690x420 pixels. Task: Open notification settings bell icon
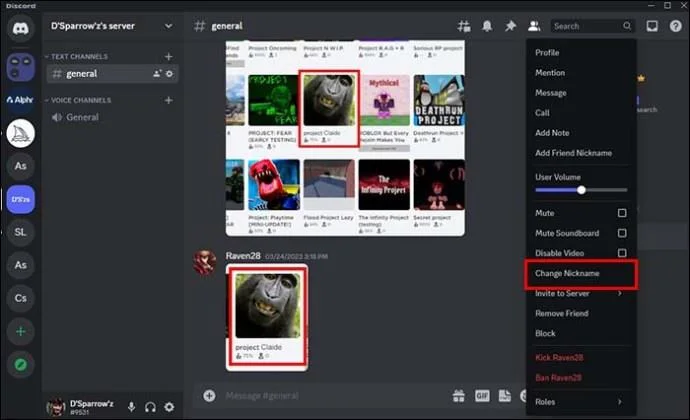tap(487, 26)
